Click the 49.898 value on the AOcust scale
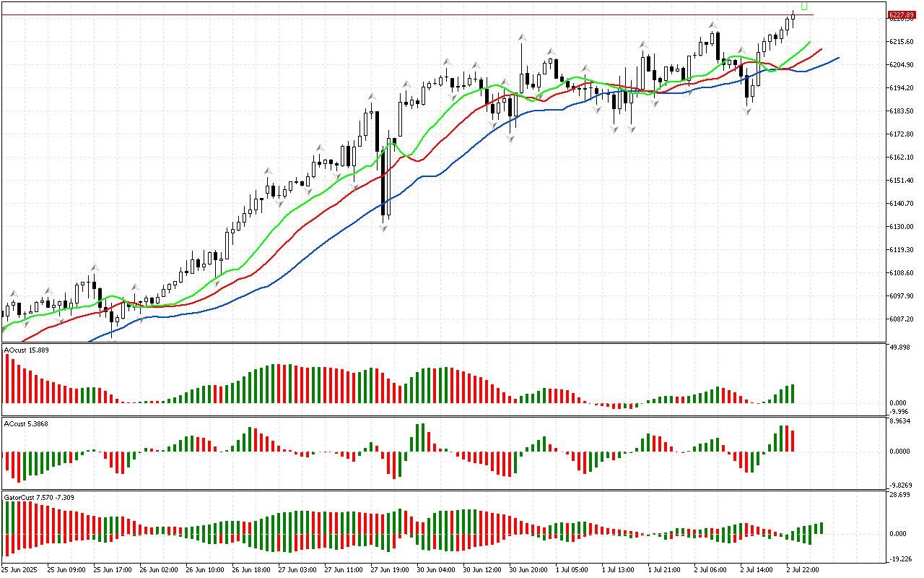This screenshot has height=578, width=924. click(x=899, y=348)
